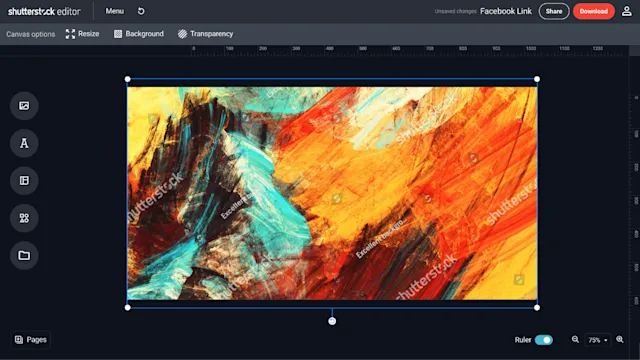Image resolution: width=640 pixels, height=360 pixels.
Task: Open the folder files icon
Action: coord(24,256)
